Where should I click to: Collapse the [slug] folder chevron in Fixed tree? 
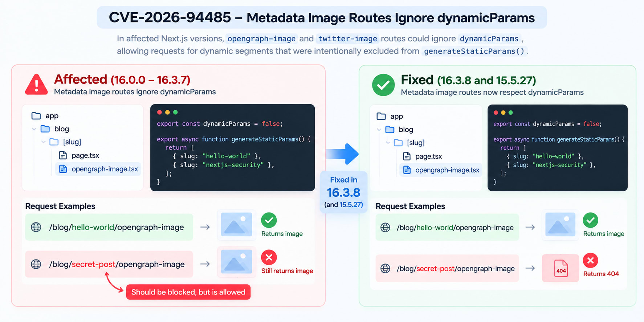pyautogui.click(x=388, y=143)
